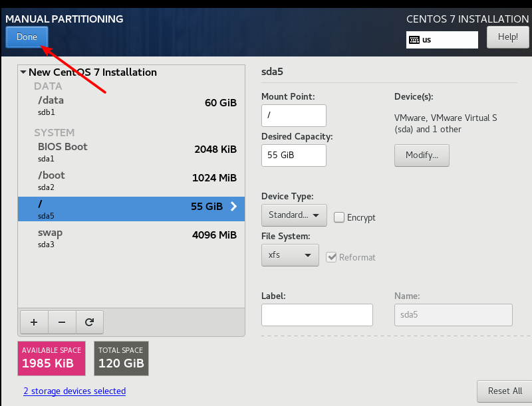The height and width of the screenshot is (406, 532).
Task: Select the BIOS Boot sda1 partition row
Action: (x=131, y=152)
